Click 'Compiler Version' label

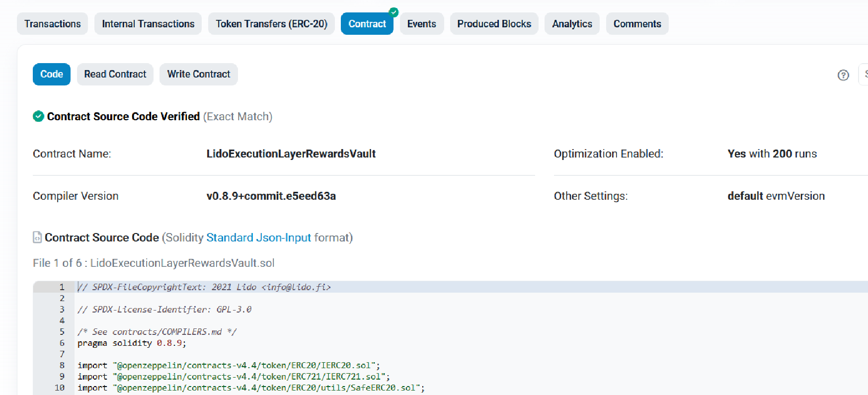(76, 196)
